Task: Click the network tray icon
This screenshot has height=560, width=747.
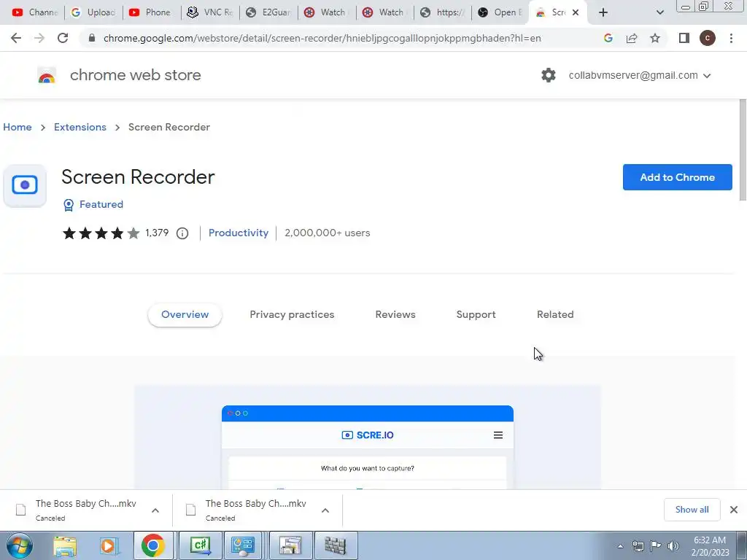Action: coord(638,546)
